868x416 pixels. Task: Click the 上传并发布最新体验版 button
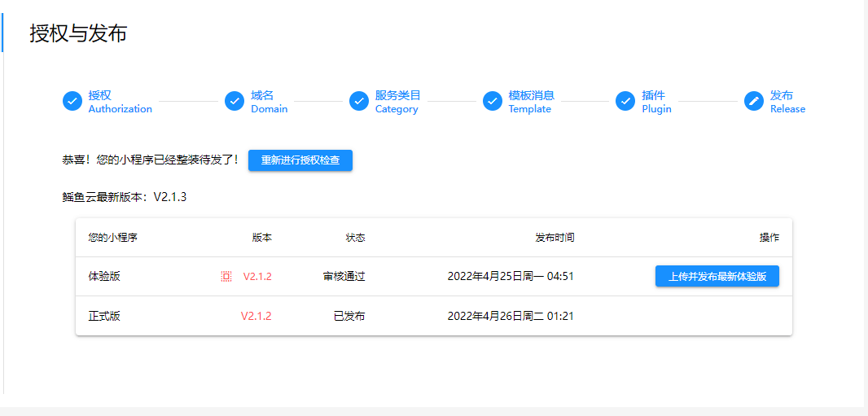point(717,277)
